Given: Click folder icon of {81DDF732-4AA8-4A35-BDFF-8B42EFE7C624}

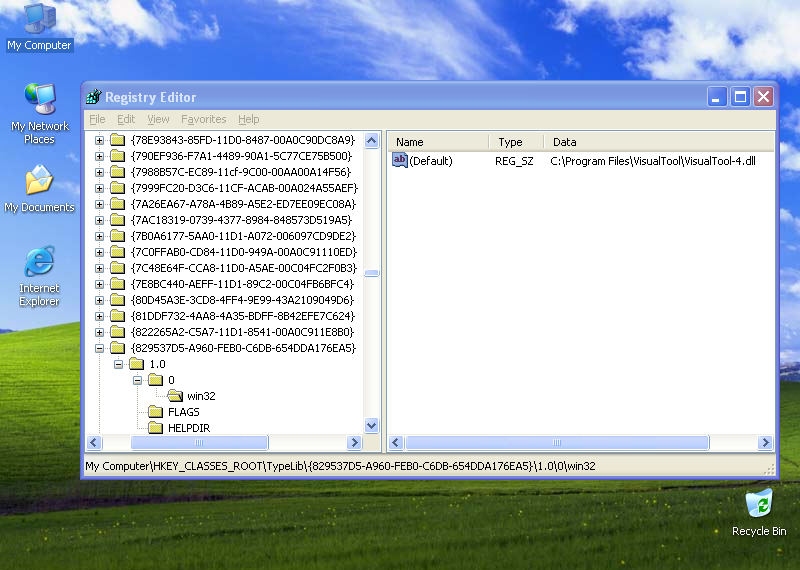Looking at the screenshot, I should tap(118, 316).
